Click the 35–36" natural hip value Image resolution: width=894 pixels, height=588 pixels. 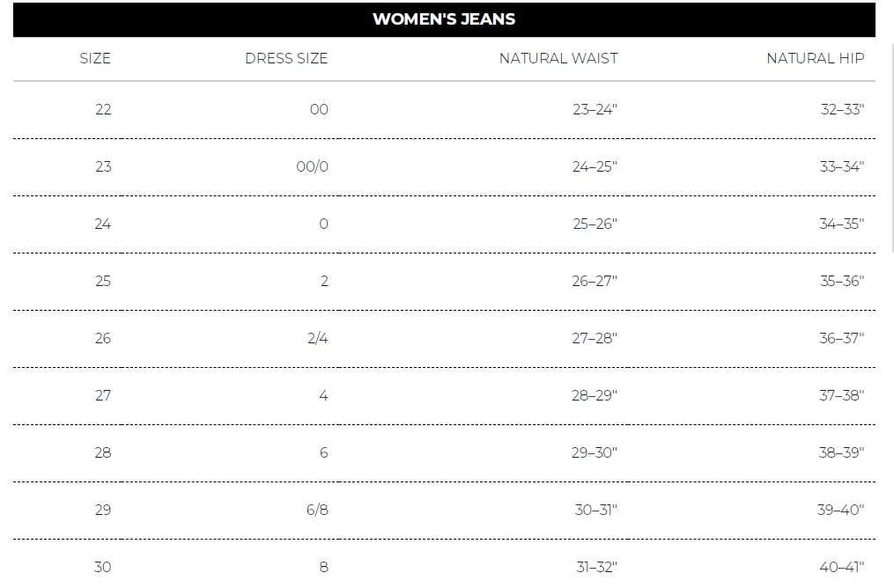tap(841, 282)
